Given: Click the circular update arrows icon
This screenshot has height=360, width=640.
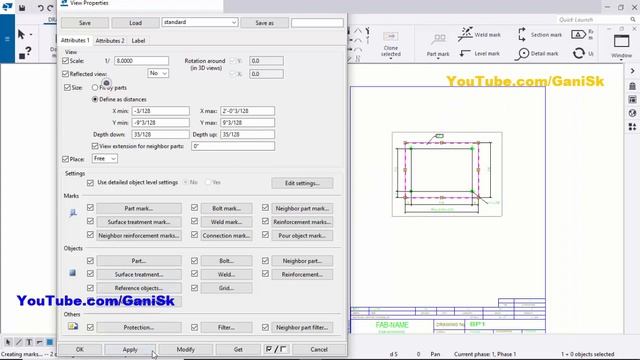Looking at the screenshot, I should tap(578, 53).
